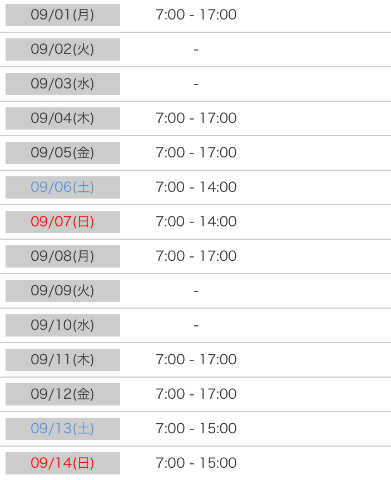Select the 09/08(月) date cell
This screenshot has height=480, width=391.
(62, 256)
